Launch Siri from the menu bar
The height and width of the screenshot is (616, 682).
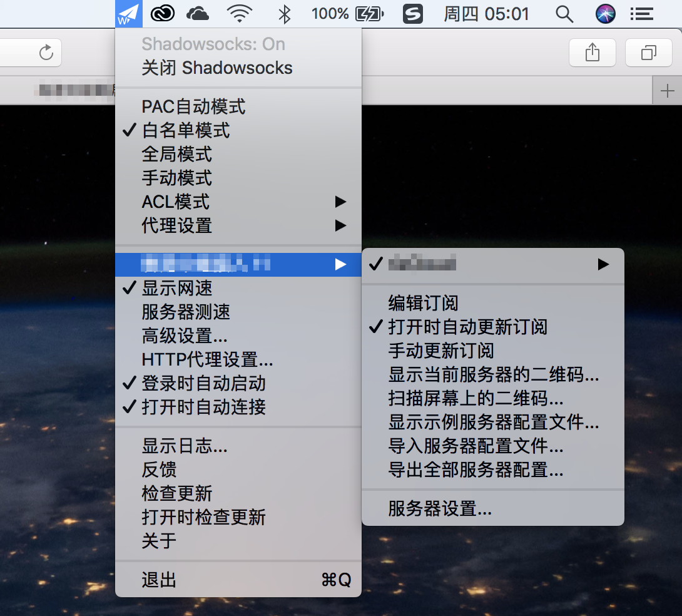[605, 14]
